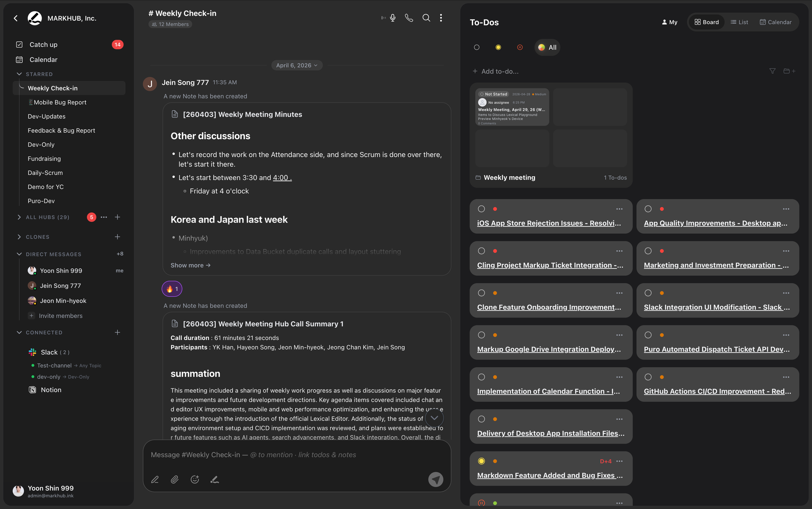Expand the ALL HUBS (29) section
The height and width of the screenshot is (509, 812).
19,217
